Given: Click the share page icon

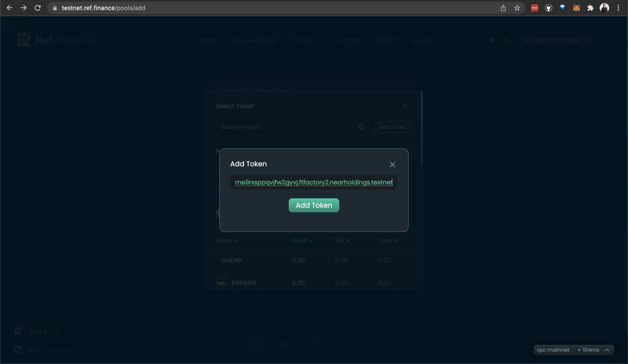Looking at the screenshot, I should 503,8.
